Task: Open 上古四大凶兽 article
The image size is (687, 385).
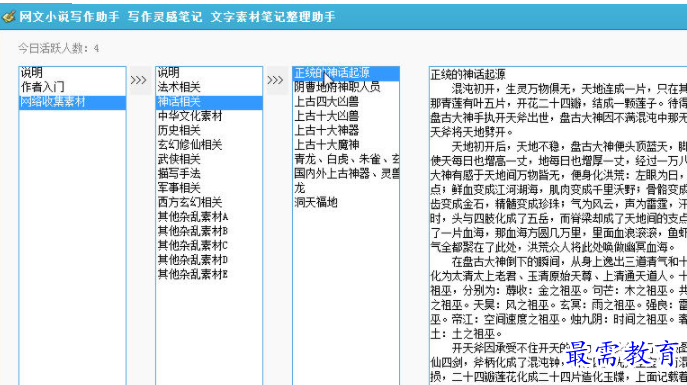Action: coord(346,102)
